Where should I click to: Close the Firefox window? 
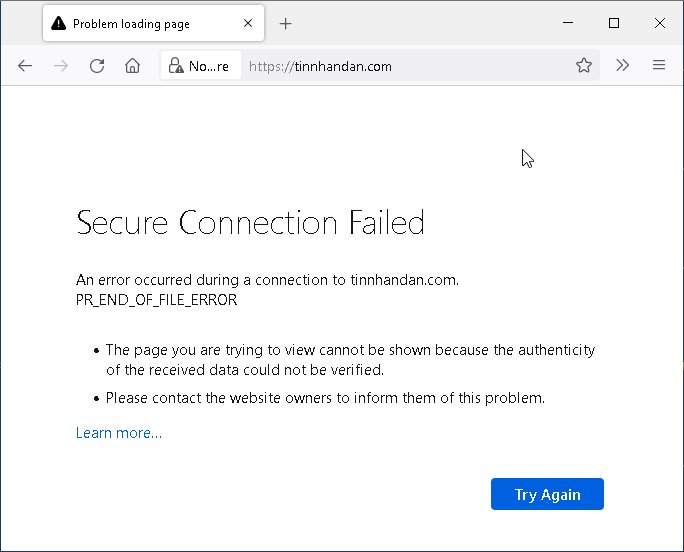pos(660,23)
